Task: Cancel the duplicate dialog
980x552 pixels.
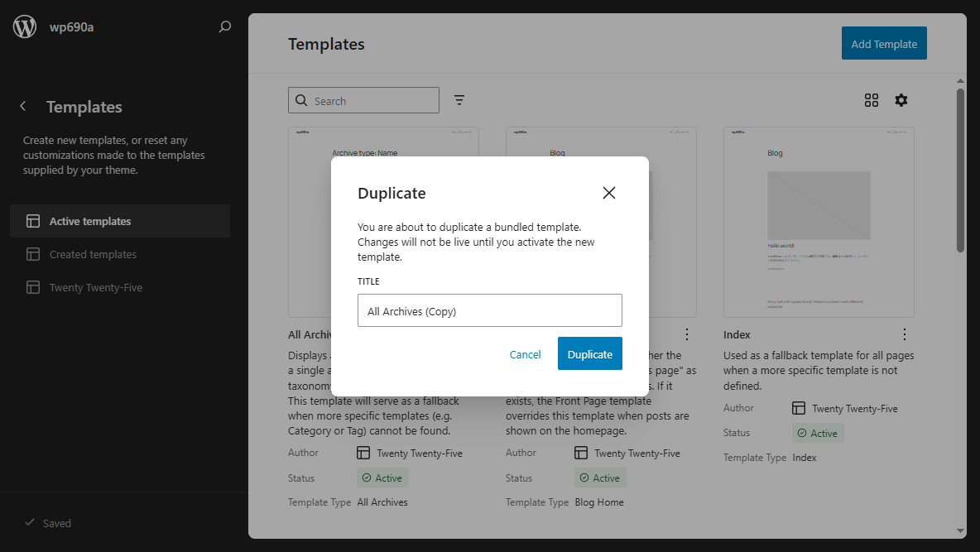Action: tap(525, 354)
